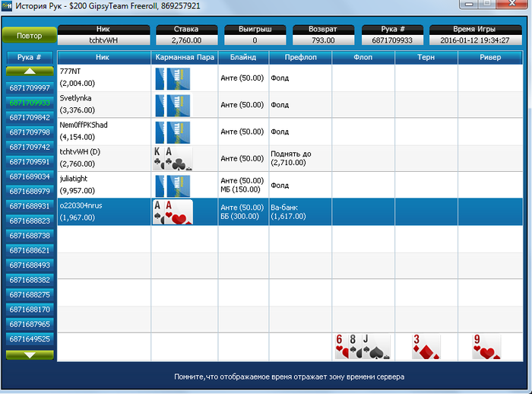Click Nem0ffPKShad's face-down pocket cards
The image size is (532, 394).
point(173,132)
